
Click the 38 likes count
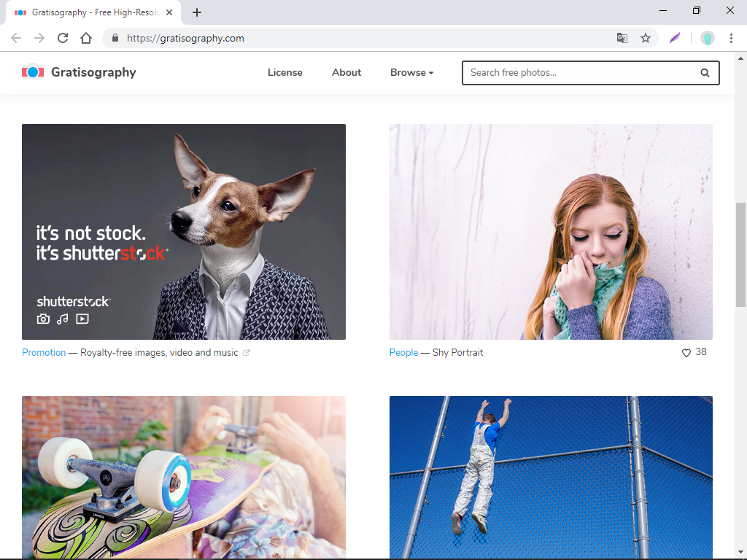pos(701,352)
